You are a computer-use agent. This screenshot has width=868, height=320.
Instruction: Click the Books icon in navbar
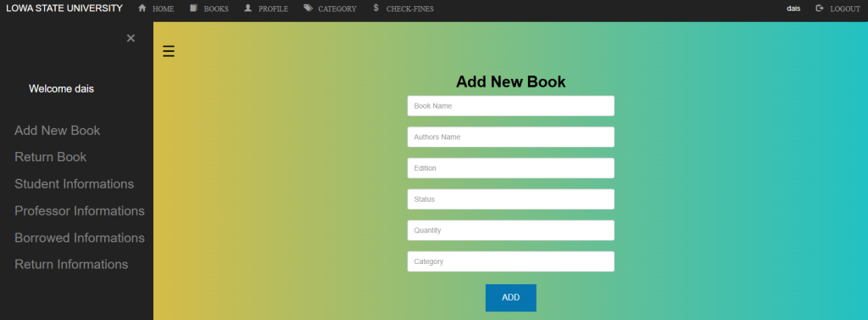point(193,8)
